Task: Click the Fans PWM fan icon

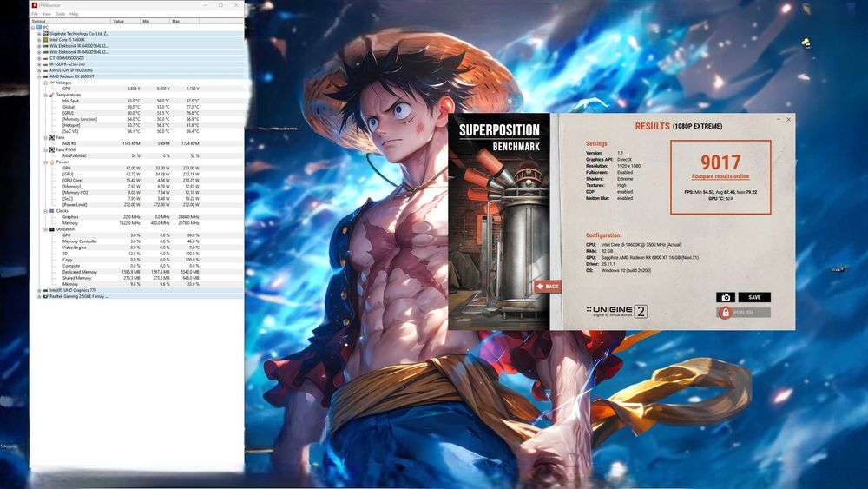Action: click(52, 149)
